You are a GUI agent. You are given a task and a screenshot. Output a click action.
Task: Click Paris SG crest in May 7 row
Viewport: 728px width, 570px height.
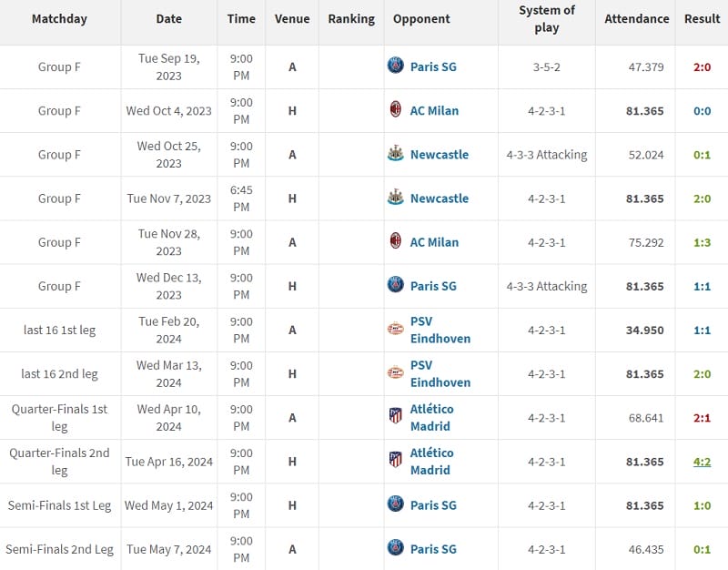[x=395, y=549]
